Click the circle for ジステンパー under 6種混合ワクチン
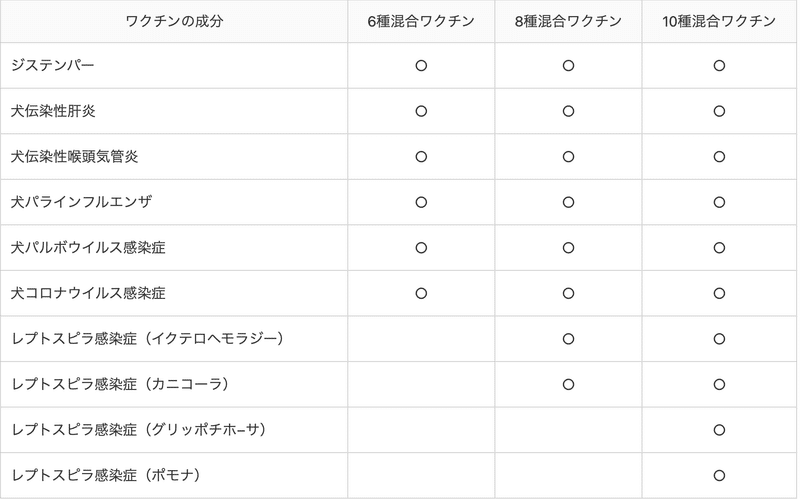The image size is (800, 500). click(421, 65)
